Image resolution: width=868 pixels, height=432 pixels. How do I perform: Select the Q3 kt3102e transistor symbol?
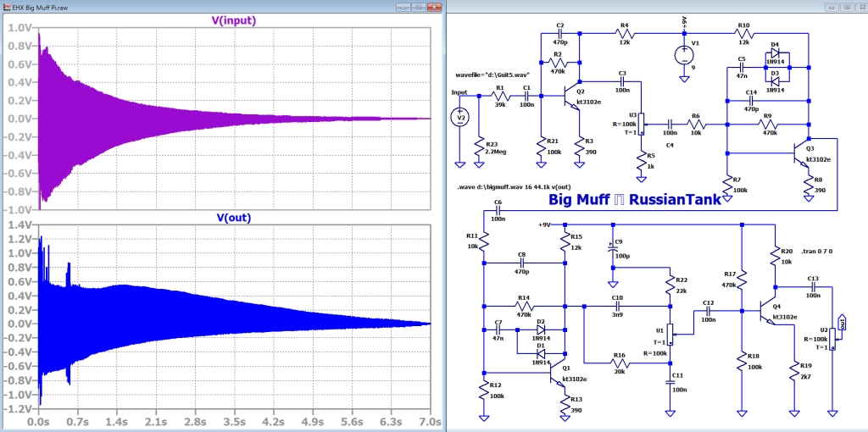801,153
